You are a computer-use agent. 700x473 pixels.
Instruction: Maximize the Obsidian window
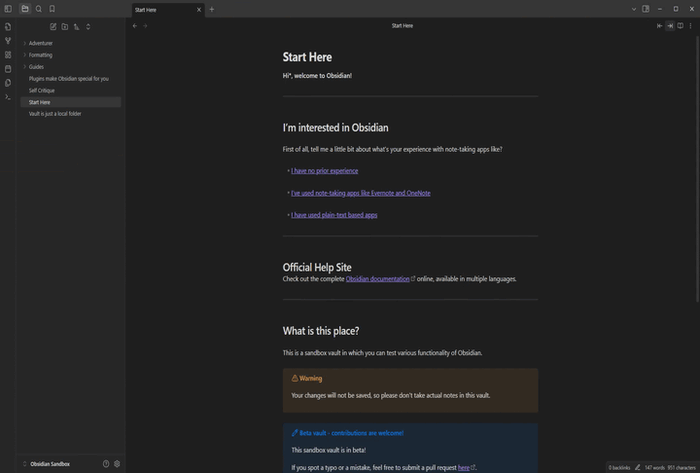(676, 9)
